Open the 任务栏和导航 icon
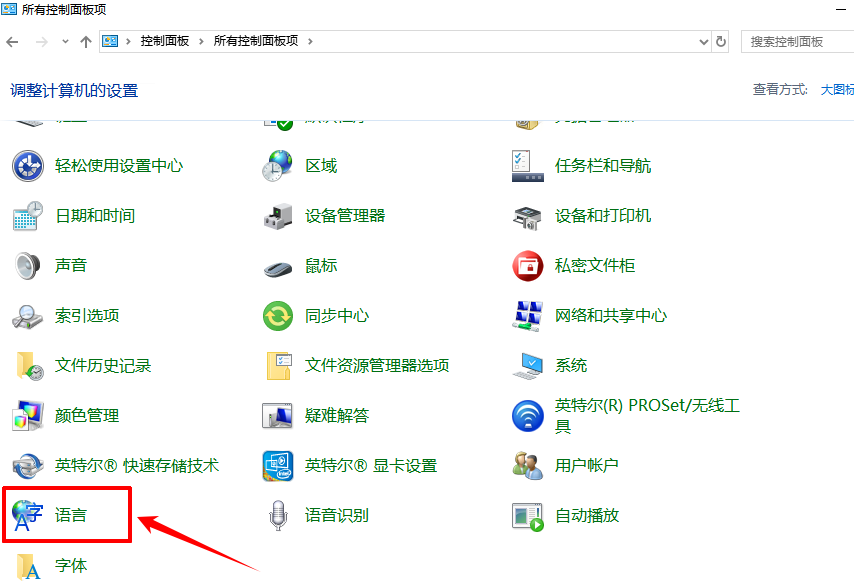 [528, 166]
